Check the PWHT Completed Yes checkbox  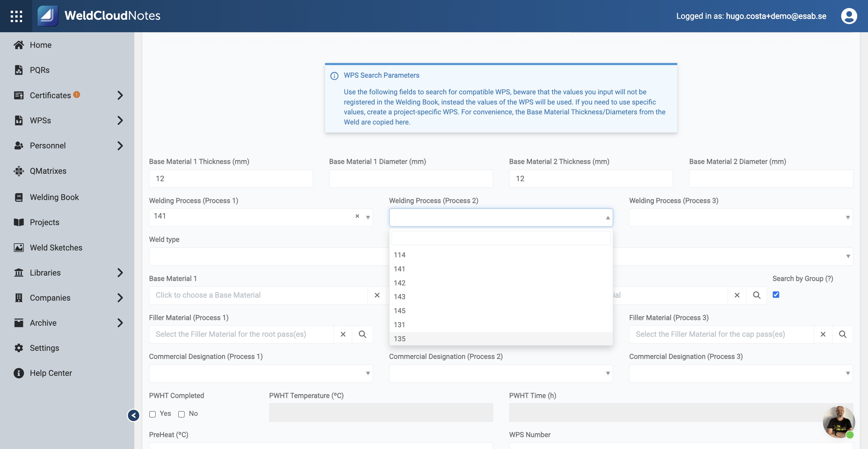pos(153,414)
